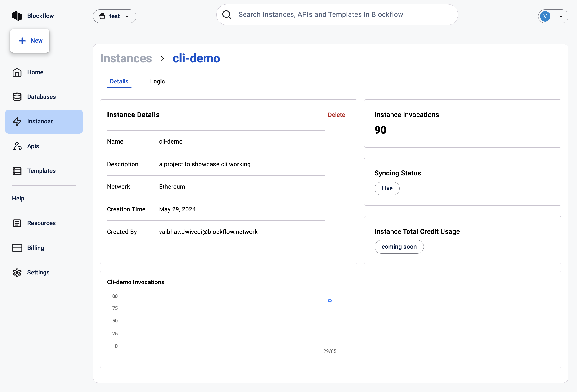Select the Details tab
Viewport: 577px width, 392px height.
[119, 82]
